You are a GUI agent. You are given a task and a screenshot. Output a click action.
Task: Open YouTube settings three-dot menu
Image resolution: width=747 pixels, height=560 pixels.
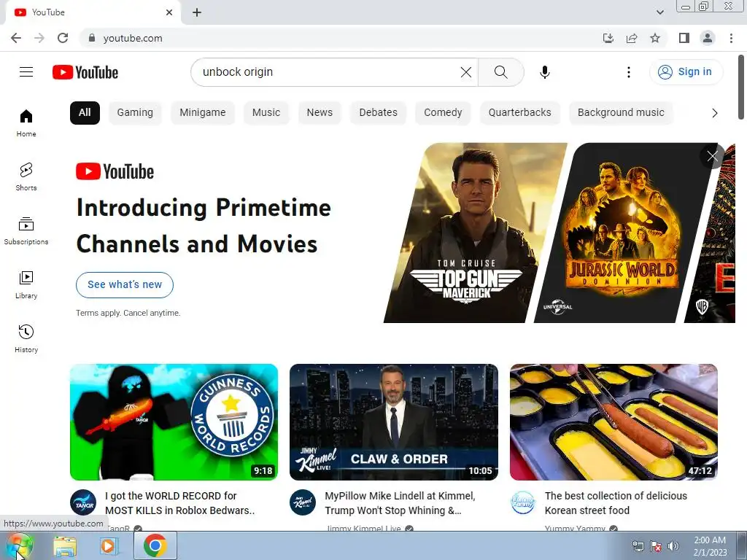(x=628, y=72)
